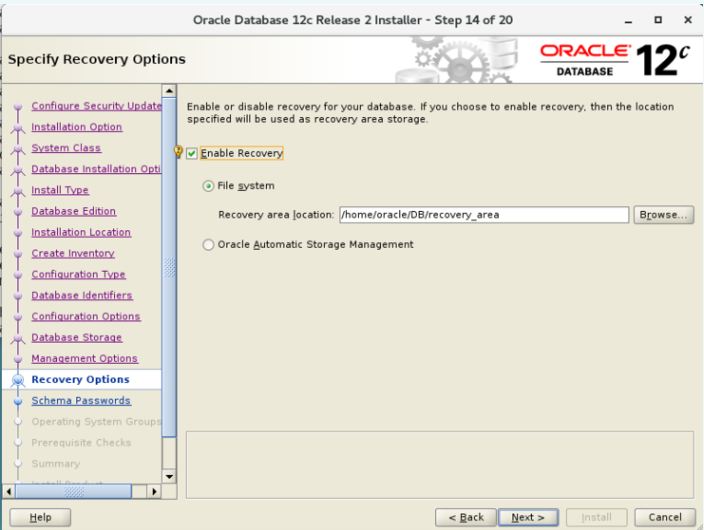Viewport: 704px width, 530px height.
Task: Click the Database Storage step marker icon
Action: (18, 338)
